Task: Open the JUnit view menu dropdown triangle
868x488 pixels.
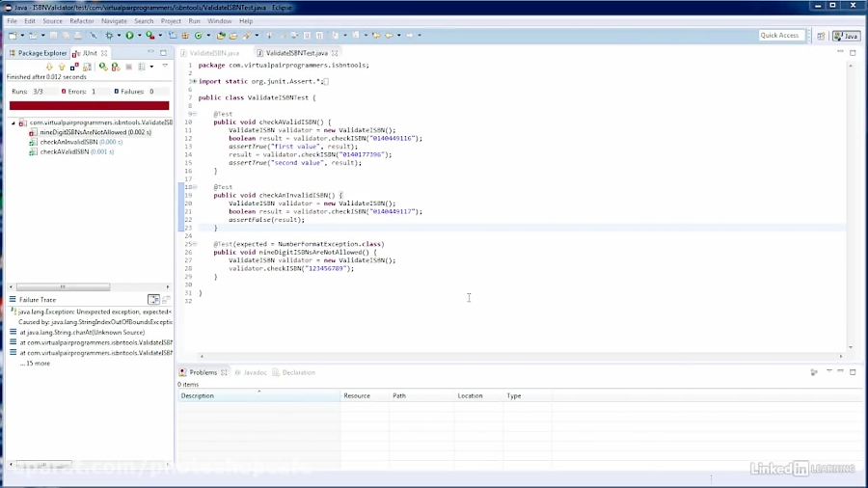Action: click(x=165, y=67)
